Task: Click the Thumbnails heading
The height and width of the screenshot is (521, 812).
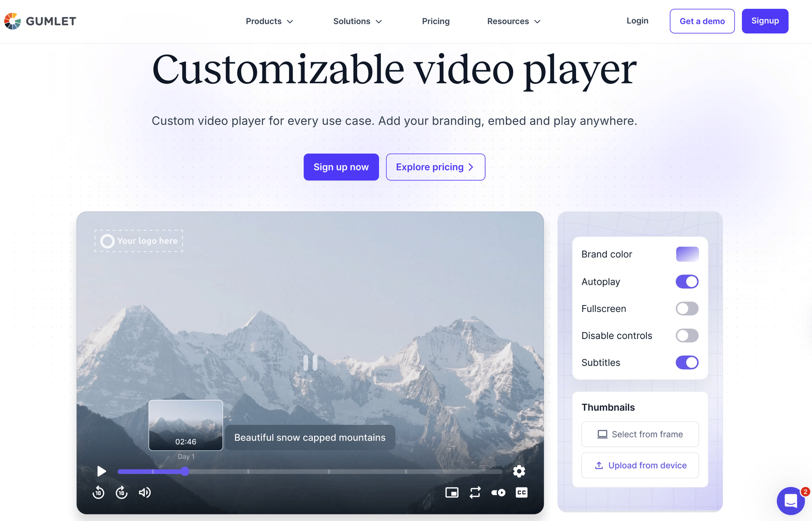Action: click(x=608, y=407)
